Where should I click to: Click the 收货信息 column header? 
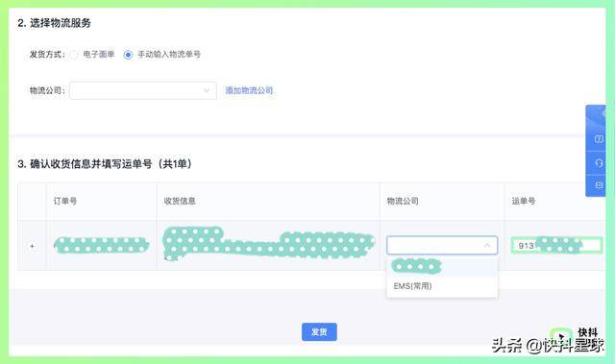click(180, 201)
